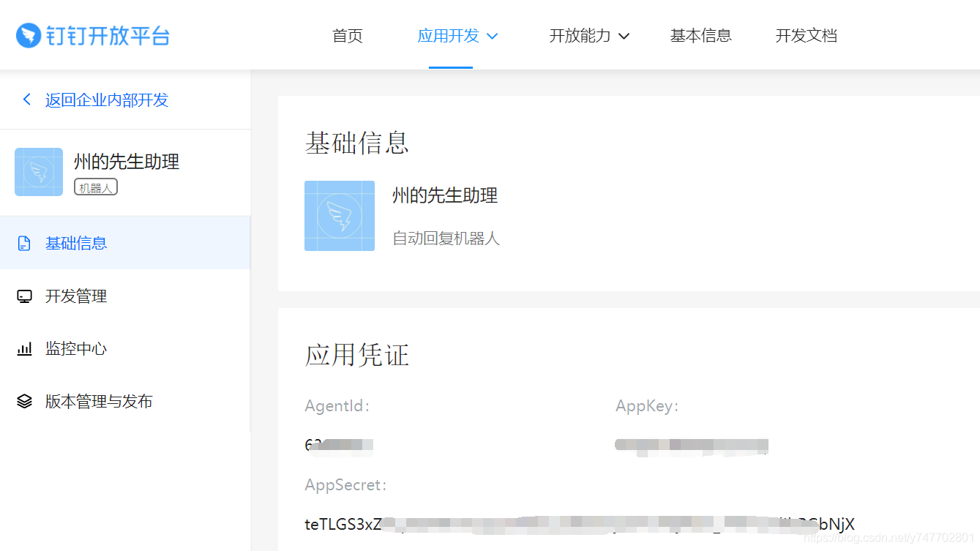Click the 基础信息 document icon in sidebar
Image resolution: width=980 pixels, height=551 pixels.
(x=24, y=242)
